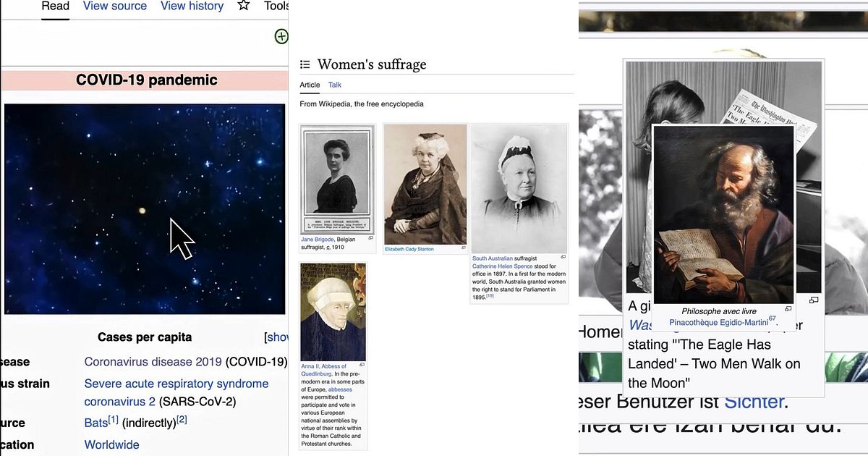The height and width of the screenshot is (456, 868).
Task: Toggle the contents list icon beside Women's suffrage
Action: pos(305,64)
